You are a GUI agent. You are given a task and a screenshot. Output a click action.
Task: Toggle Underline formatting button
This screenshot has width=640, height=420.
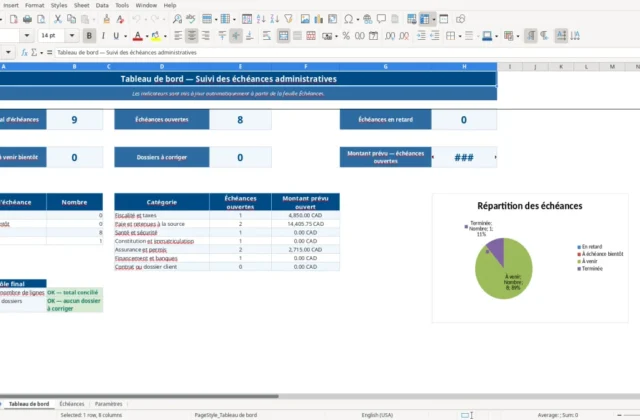point(116,36)
